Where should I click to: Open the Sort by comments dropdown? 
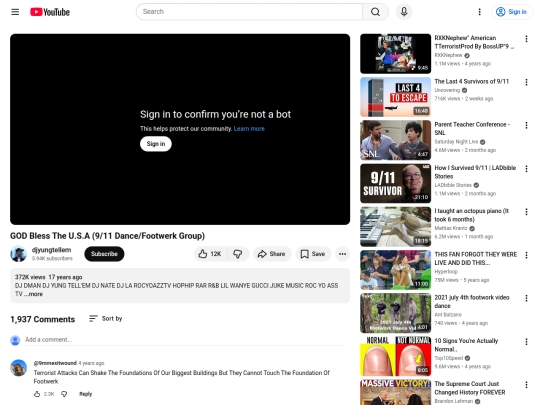[105, 319]
